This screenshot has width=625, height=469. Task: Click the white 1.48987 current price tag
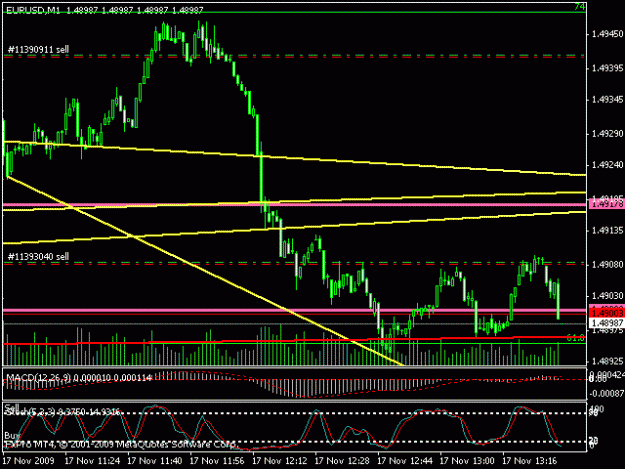(606, 322)
